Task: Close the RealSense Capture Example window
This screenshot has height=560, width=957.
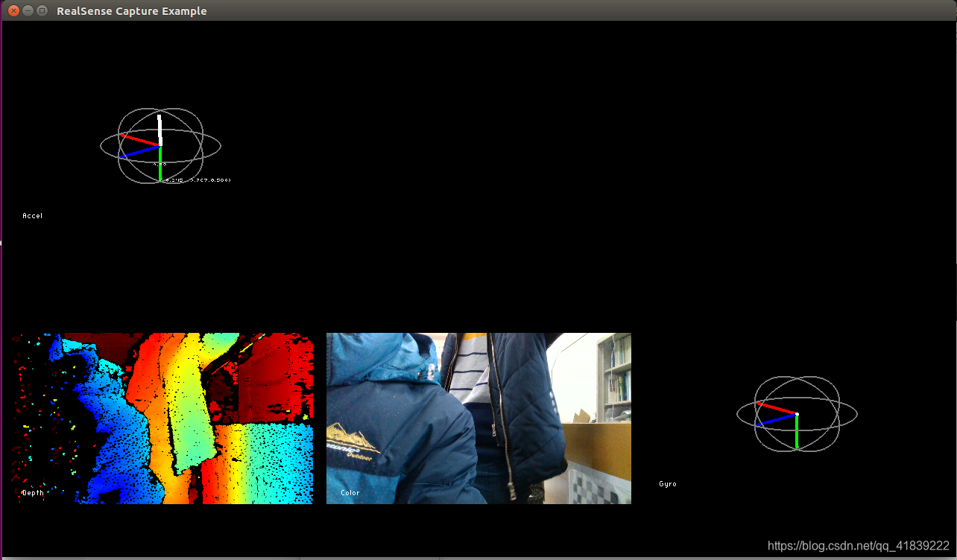Action: coord(13,11)
